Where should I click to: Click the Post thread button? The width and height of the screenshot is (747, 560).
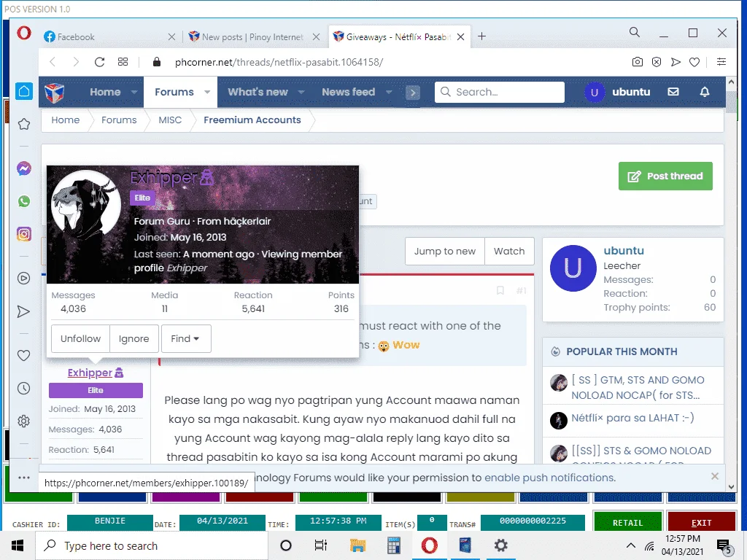pyautogui.click(x=665, y=176)
